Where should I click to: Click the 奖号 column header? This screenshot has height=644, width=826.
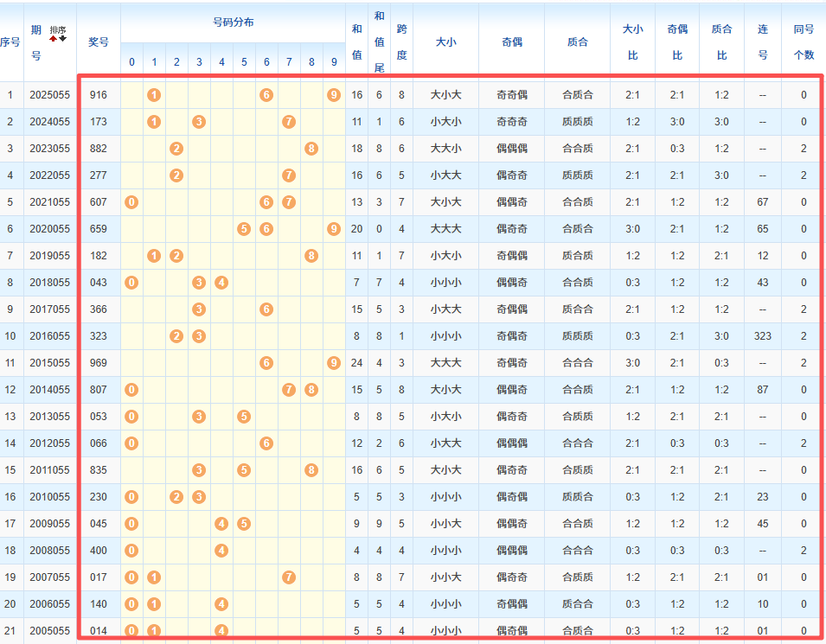[x=99, y=42]
